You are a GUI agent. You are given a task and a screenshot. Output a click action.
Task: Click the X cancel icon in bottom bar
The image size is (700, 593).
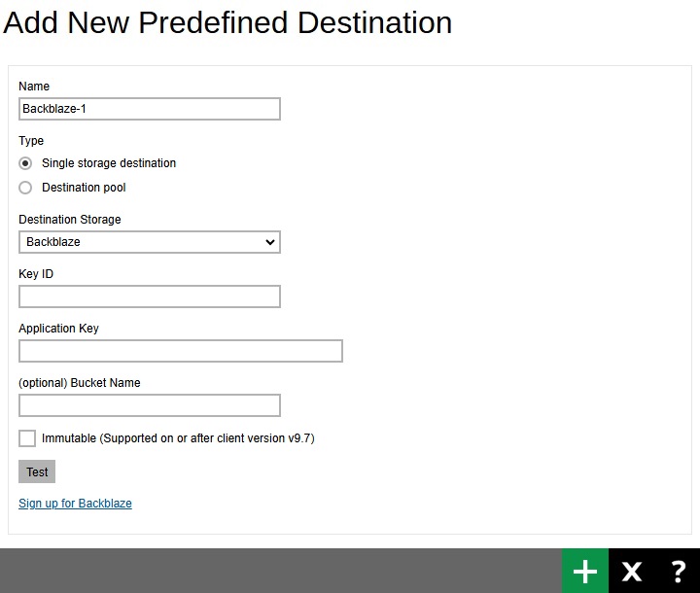point(632,571)
